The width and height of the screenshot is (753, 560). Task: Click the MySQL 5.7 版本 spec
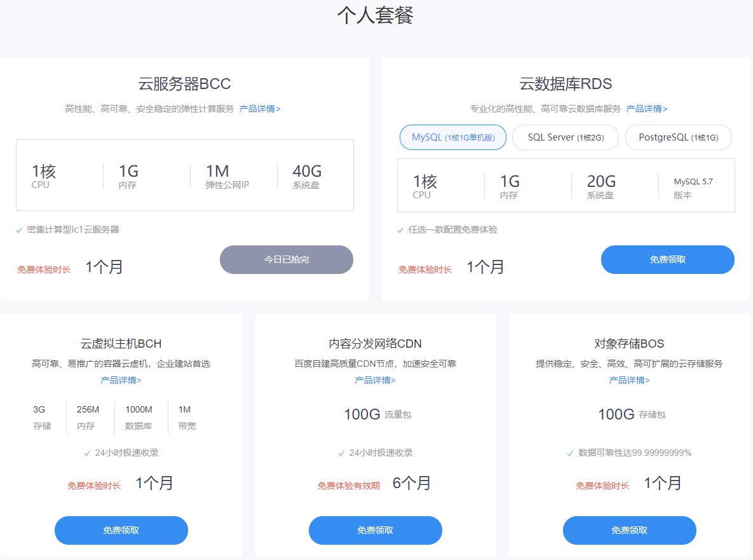pos(693,188)
